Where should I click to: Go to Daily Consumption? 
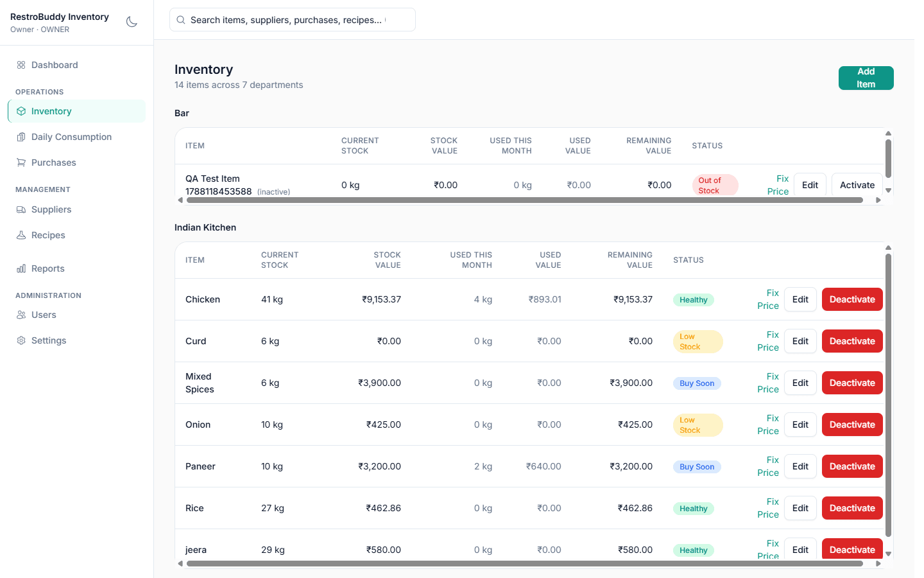coord(77,137)
